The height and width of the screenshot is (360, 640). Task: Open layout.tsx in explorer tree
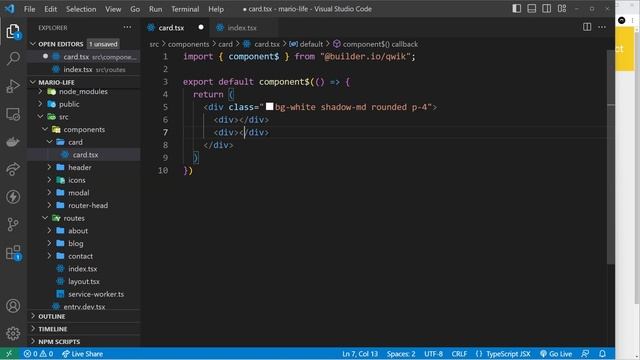[x=84, y=281]
